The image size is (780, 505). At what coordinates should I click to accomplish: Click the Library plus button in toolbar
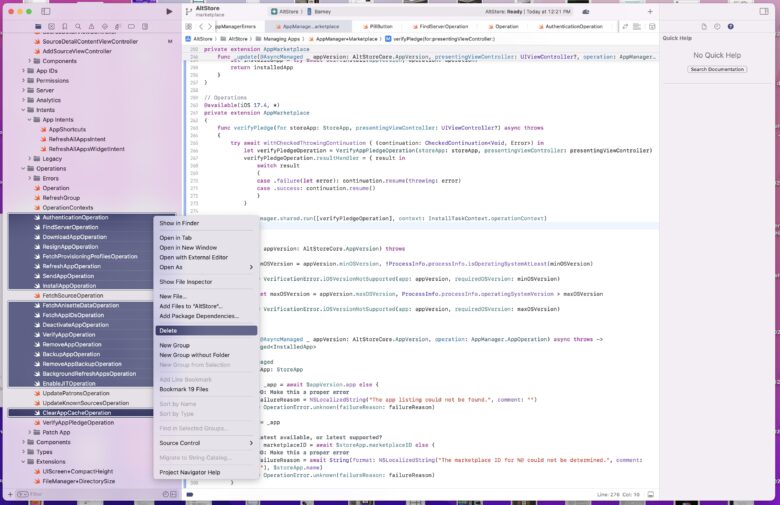(650, 11)
